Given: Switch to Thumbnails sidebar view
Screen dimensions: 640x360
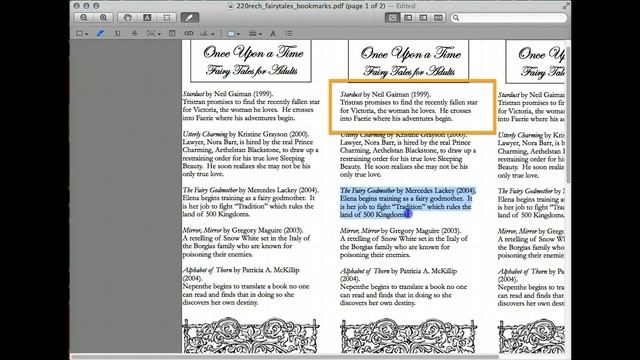Looking at the screenshot, I should pyautogui.click(x=408, y=18).
